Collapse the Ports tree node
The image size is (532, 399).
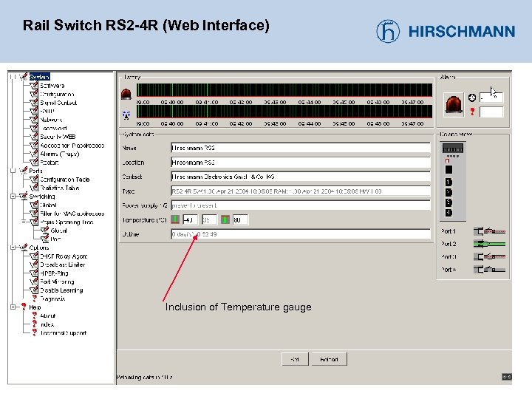(x=13, y=171)
